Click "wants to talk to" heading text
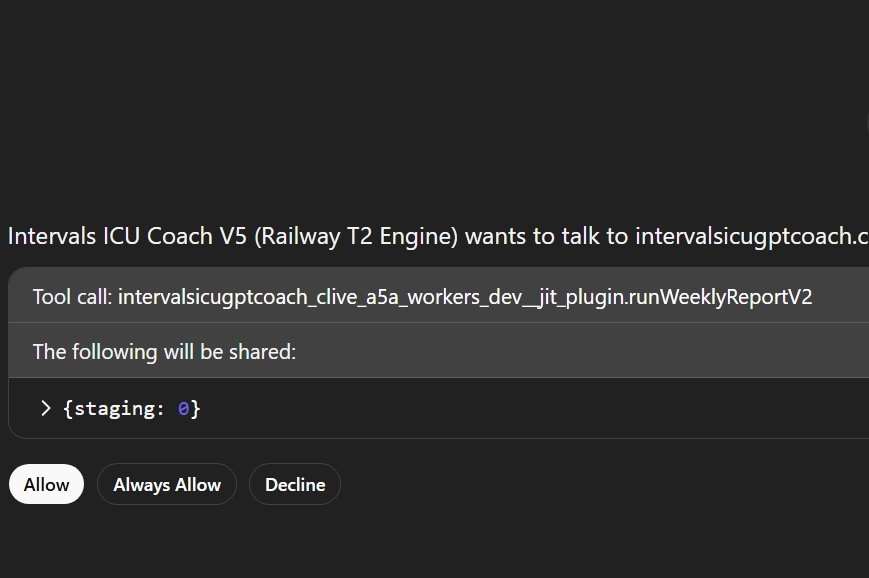This screenshot has width=869, height=578. pyautogui.click(x=547, y=237)
